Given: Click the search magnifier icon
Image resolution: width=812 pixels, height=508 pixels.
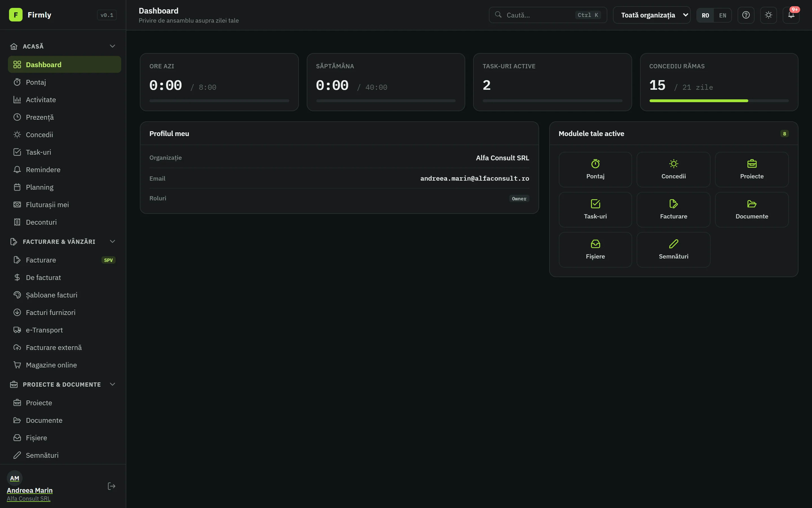Looking at the screenshot, I should 498,15.
